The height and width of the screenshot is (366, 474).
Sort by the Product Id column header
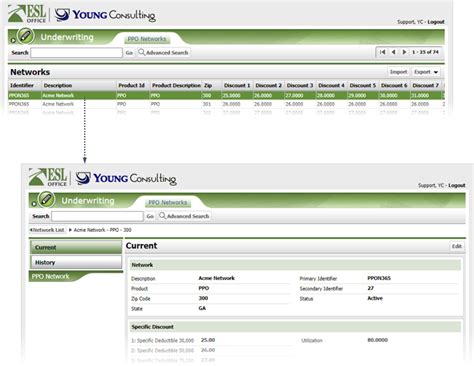[x=133, y=85]
